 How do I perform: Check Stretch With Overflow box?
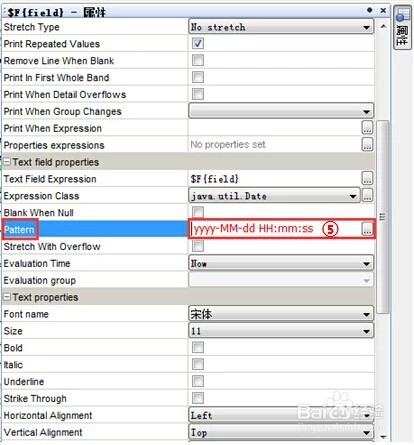click(198, 246)
